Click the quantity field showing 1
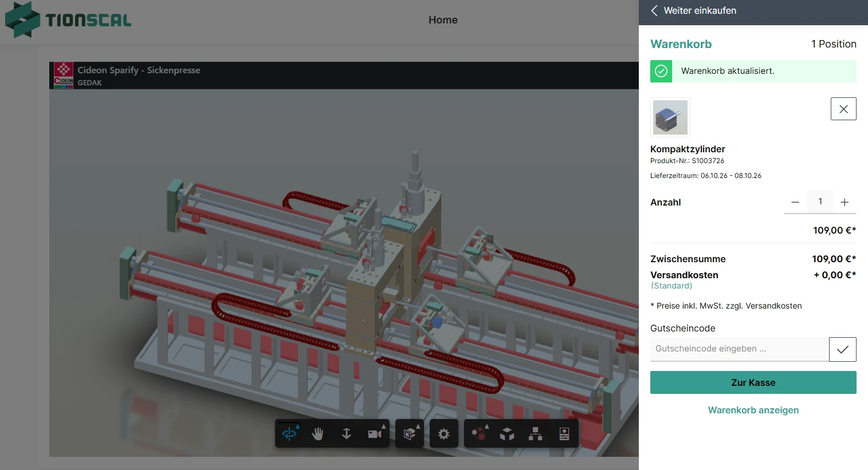The image size is (868, 470). coord(820,202)
